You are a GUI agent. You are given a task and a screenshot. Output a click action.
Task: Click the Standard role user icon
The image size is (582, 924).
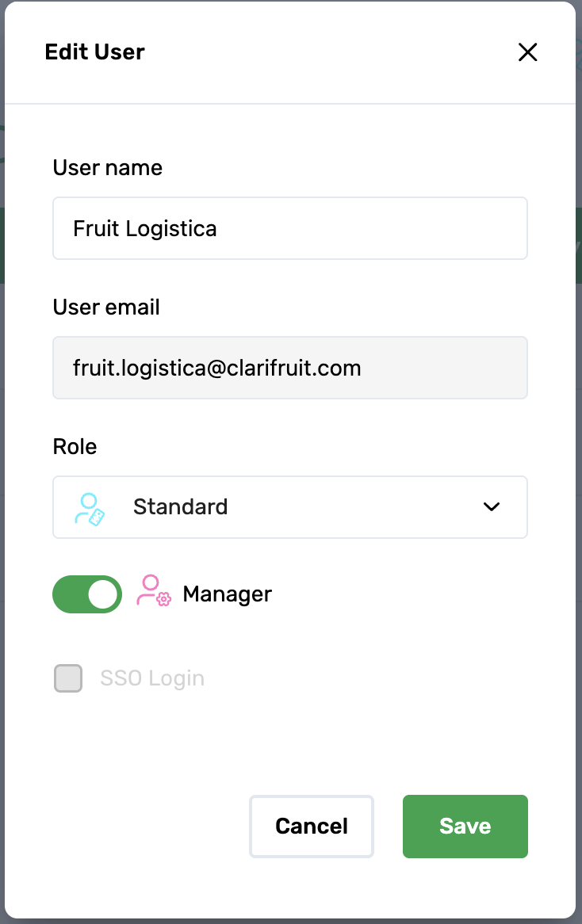click(90, 509)
